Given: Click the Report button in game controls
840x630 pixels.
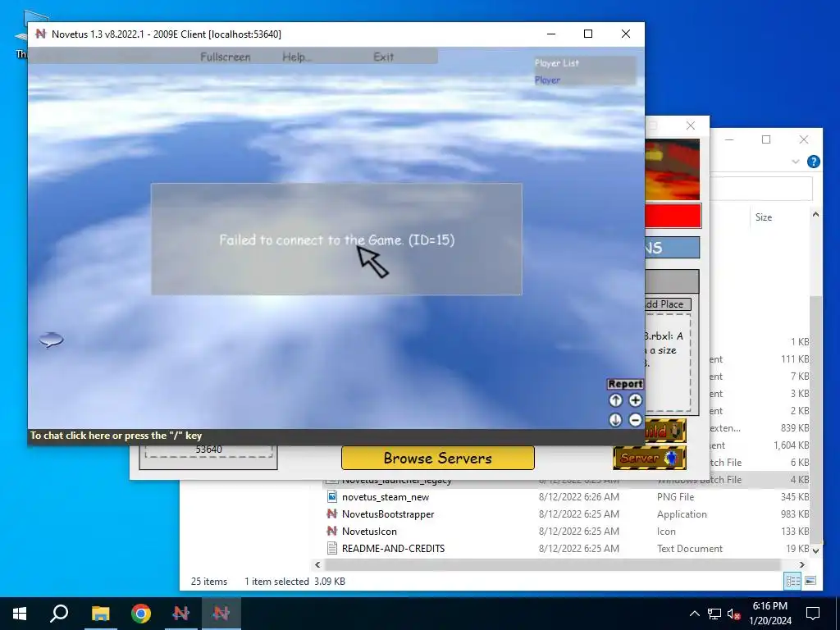Looking at the screenshot, I should pyautogui.click(x=625, y=384).
